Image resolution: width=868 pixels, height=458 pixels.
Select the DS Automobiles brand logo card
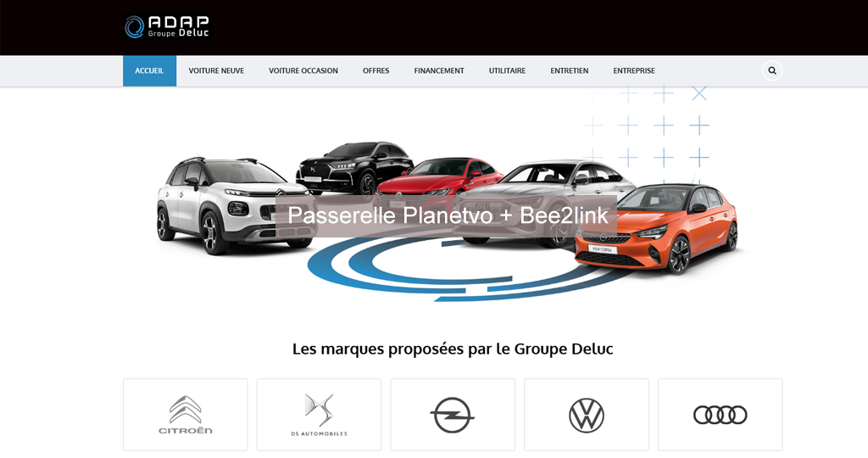319,414
